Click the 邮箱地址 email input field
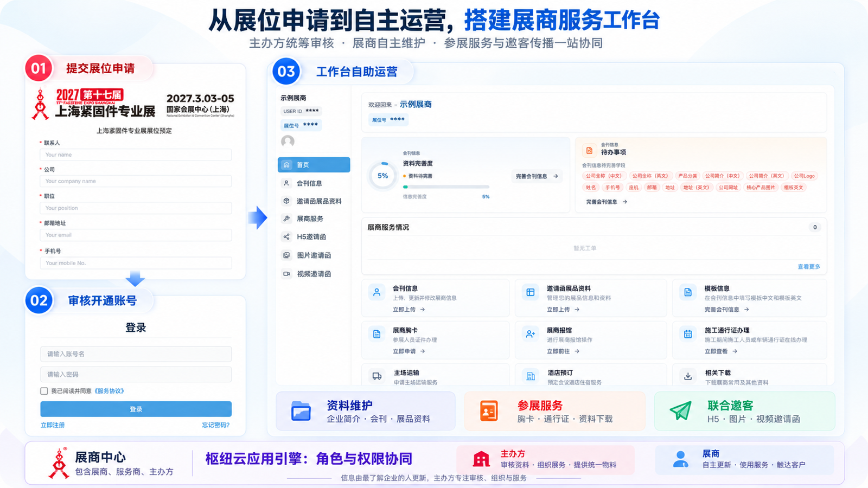This screenshot has height=488, width=868. click(136, 235)
